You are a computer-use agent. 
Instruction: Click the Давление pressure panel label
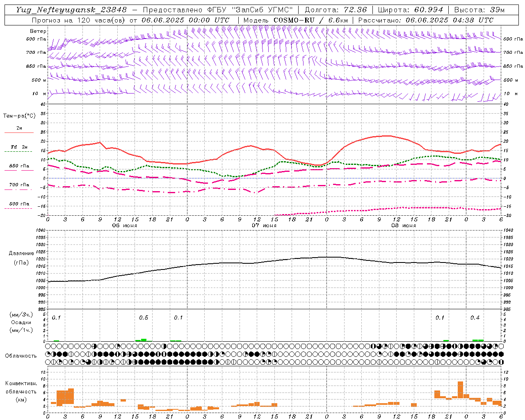21,253
